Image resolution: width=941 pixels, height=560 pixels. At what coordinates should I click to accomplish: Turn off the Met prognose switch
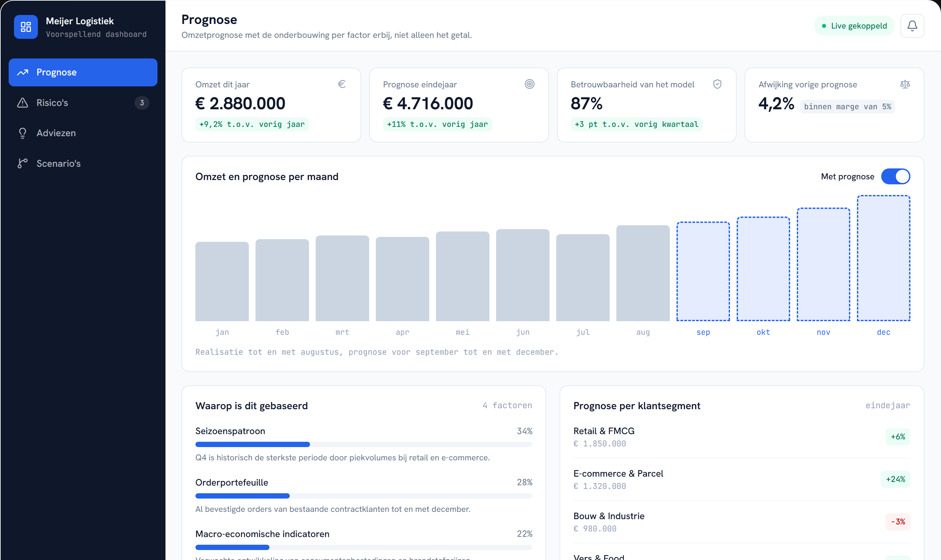895,177
